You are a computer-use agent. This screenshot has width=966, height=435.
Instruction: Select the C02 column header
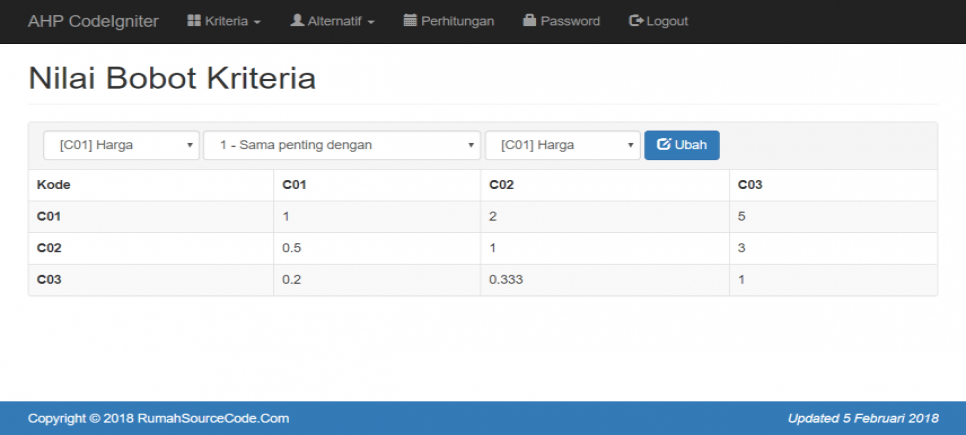point(500,185)
